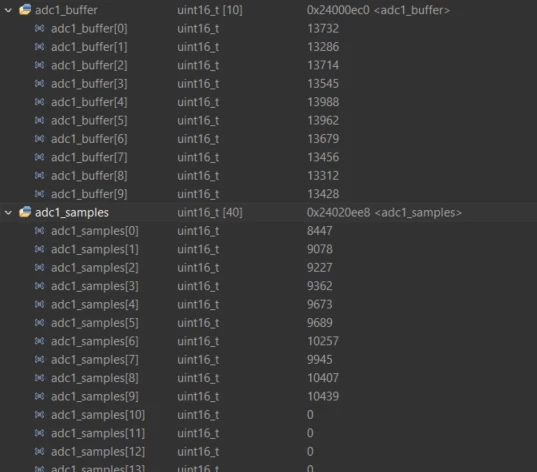Screen dimensions: 537x472
Task: Click variable icon beside adc1_buffer[5]
Action: click(39, 120)
